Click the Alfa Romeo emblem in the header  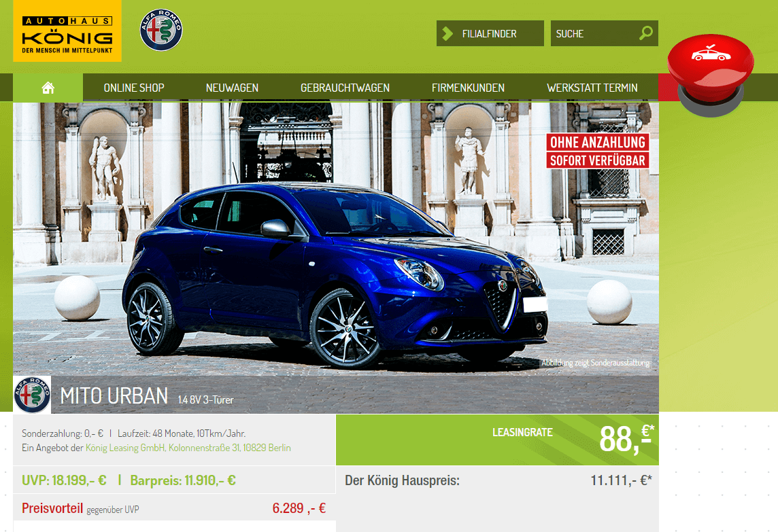pos(161,31)
